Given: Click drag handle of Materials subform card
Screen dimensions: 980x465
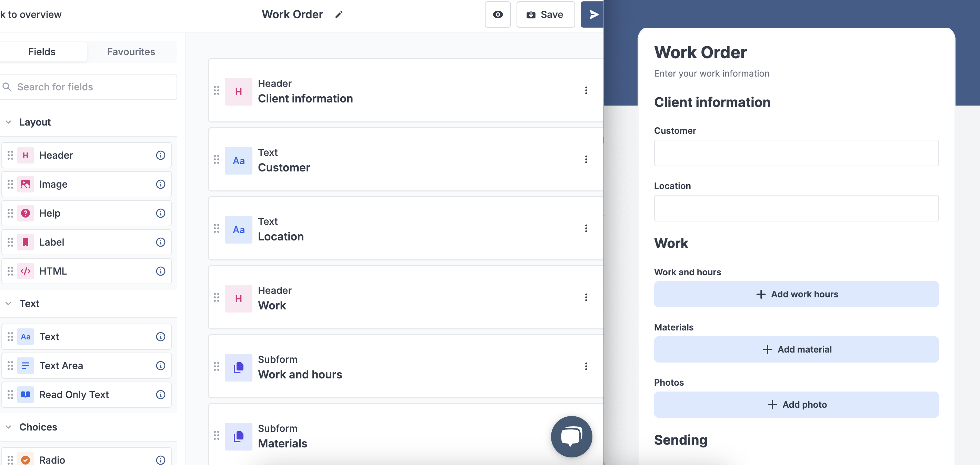Looking at the screenshot, I should 217,435.
